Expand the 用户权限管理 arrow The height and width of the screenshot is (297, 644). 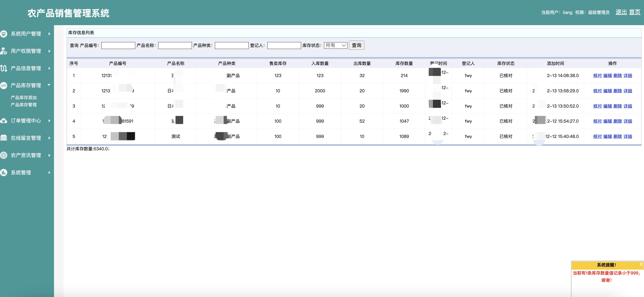point(49,51)
